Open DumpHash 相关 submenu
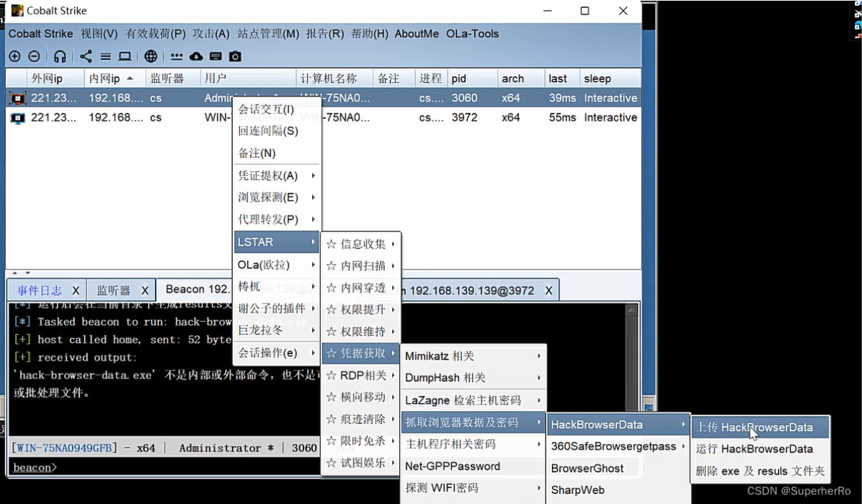This screenshot has width=862, height=504. pyautogui.click(x=473, y=378)
